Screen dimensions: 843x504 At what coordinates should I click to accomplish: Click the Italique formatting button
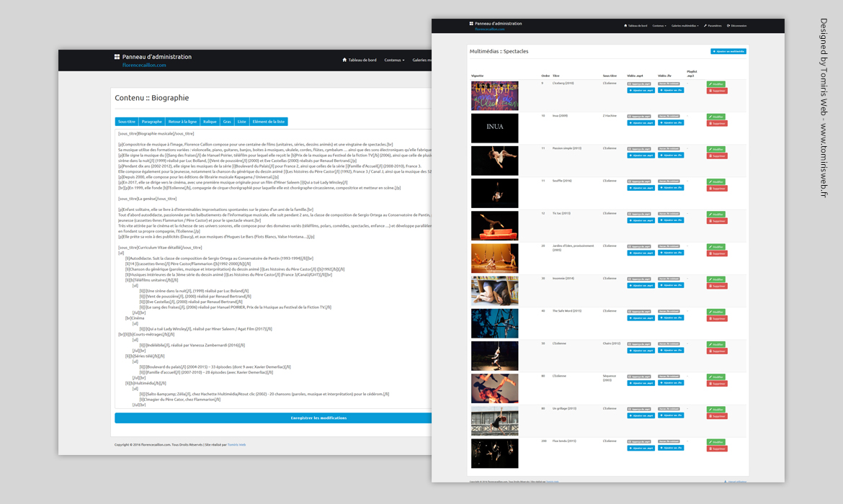210,122
